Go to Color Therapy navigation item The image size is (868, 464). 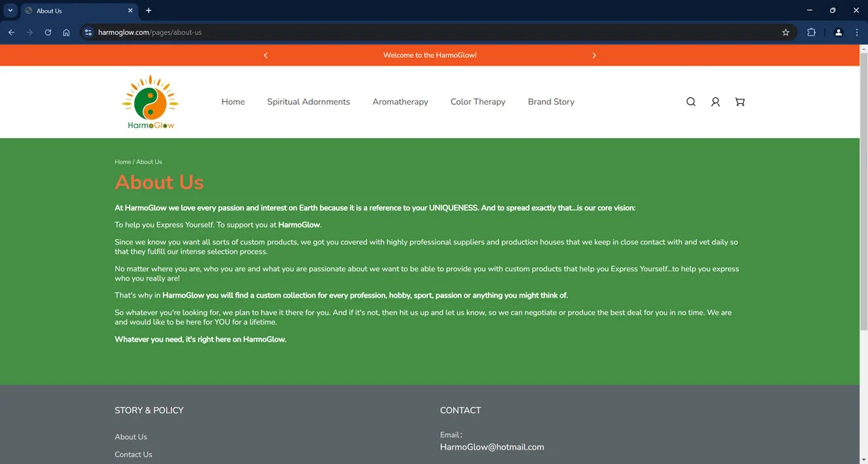click(x=478, y=102)
